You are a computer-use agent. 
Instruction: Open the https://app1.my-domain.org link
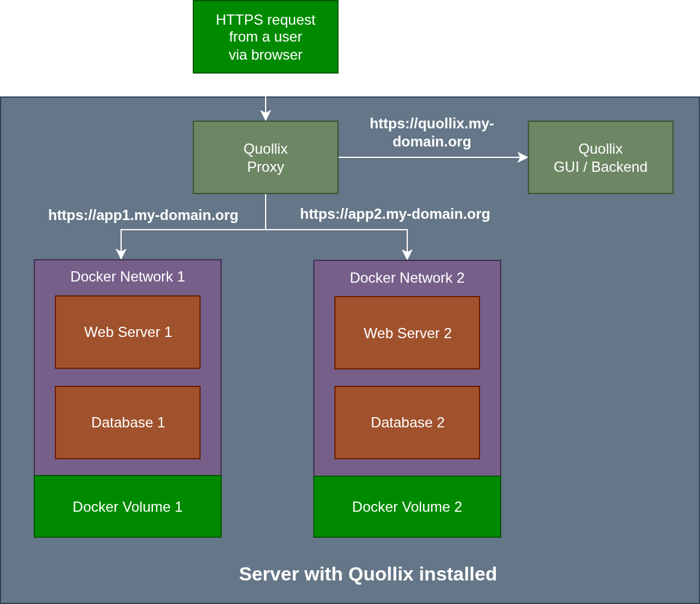pyautogui.click(x=143, y=215)
